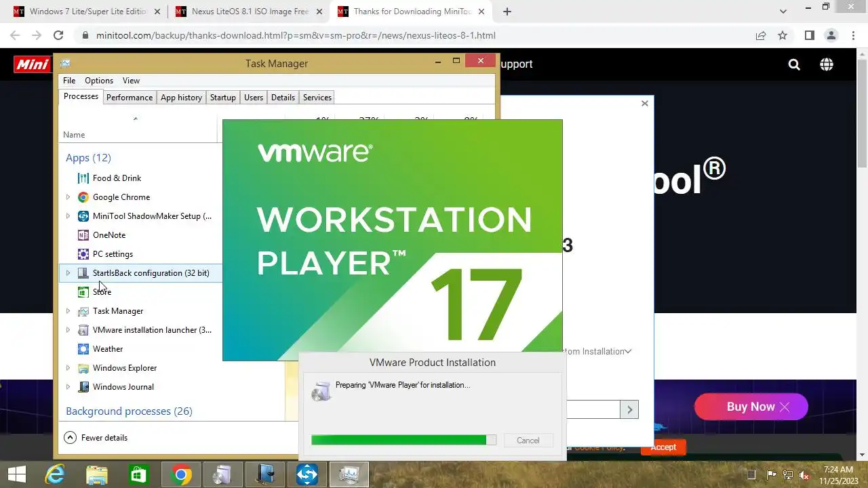Switch to the Details tab
This screenshot has height=488, width=868.
point(283,98)
